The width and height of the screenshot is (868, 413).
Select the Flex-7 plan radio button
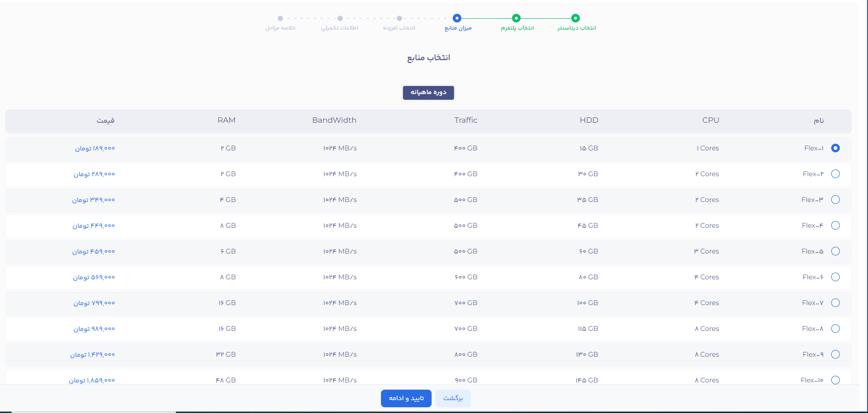(835, 303)
